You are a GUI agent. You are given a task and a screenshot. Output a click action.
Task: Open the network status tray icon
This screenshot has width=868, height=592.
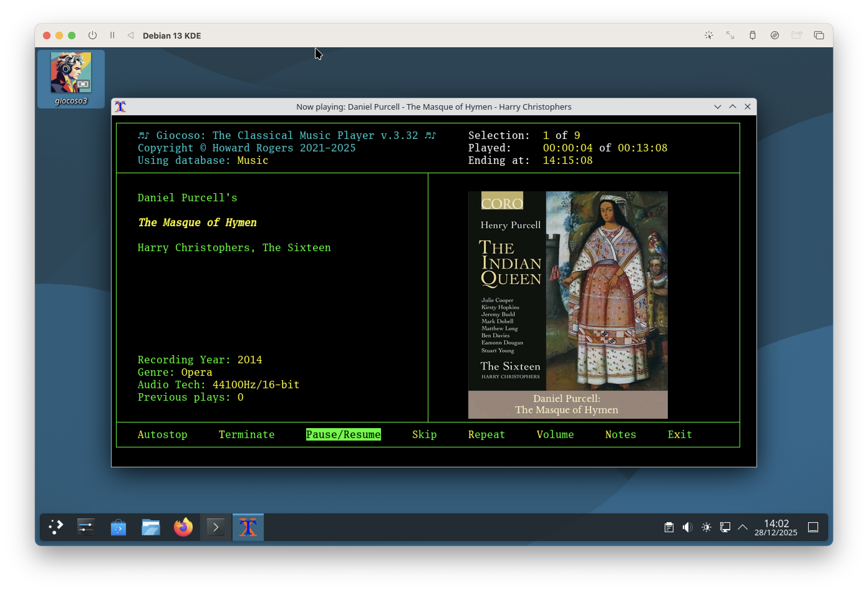pyautogui.click(x=725, y=527)
